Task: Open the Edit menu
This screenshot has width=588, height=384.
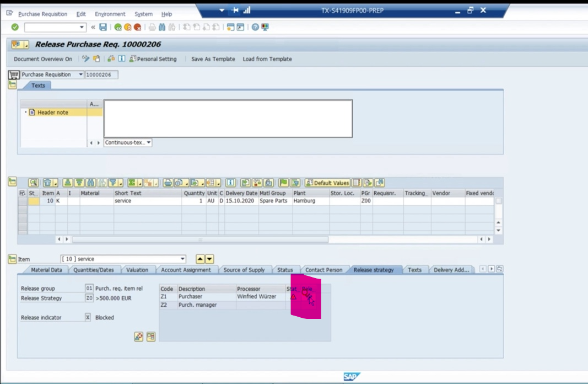Action: tap(81, 14)
